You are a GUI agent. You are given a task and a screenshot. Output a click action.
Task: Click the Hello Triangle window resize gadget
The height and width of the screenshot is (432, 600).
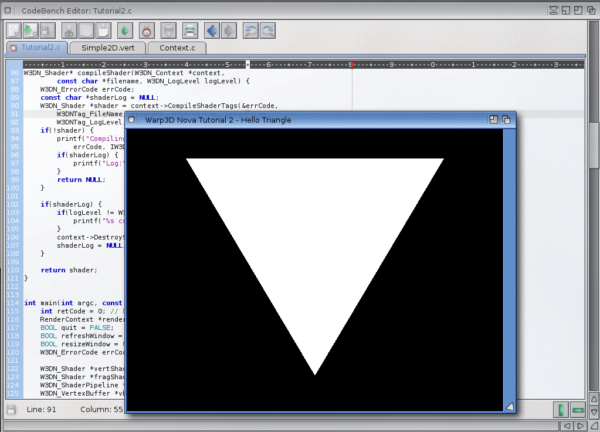[510, 406]
